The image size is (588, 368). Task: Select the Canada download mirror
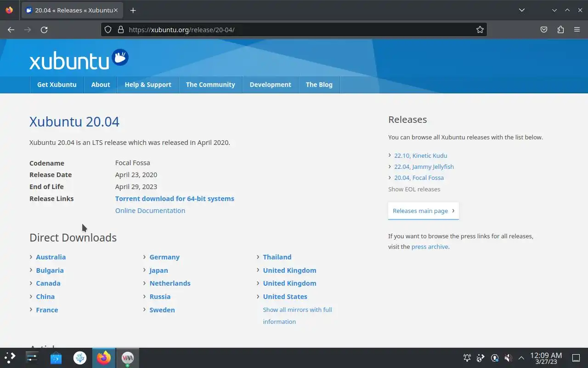pyautogui.click(x=48, y=283)
